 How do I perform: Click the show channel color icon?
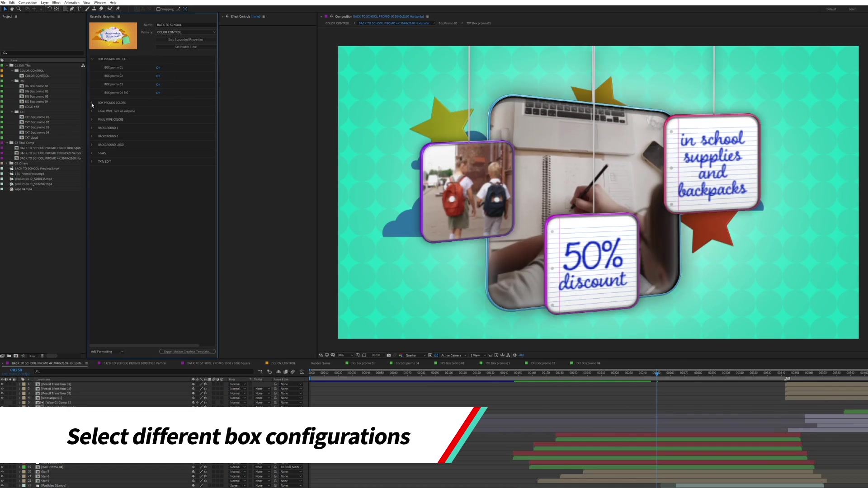[x=401, y=355]
